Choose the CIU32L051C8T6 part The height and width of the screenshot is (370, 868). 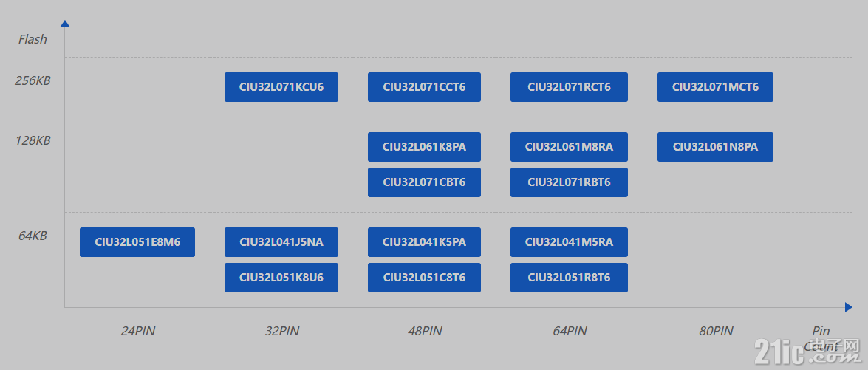(424, 277)
